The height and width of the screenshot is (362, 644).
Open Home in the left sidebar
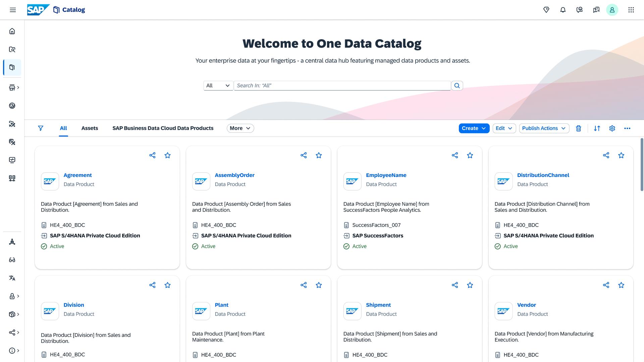(12, 31)
